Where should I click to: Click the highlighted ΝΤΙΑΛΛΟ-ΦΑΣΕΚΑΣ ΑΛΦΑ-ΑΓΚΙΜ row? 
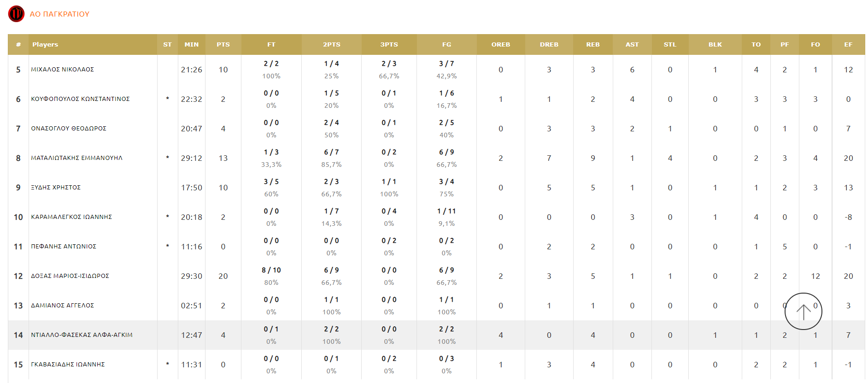point(82,335)
